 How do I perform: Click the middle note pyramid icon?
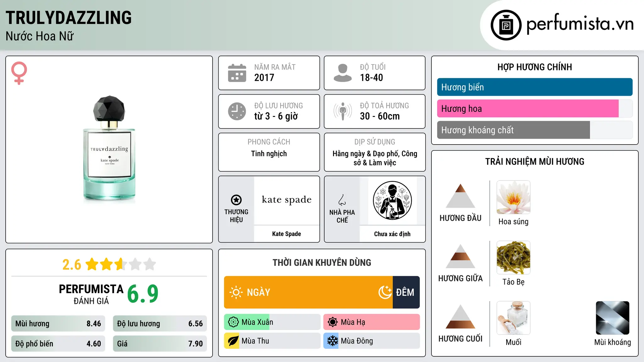pyautogui.click(x=460, y=256)
